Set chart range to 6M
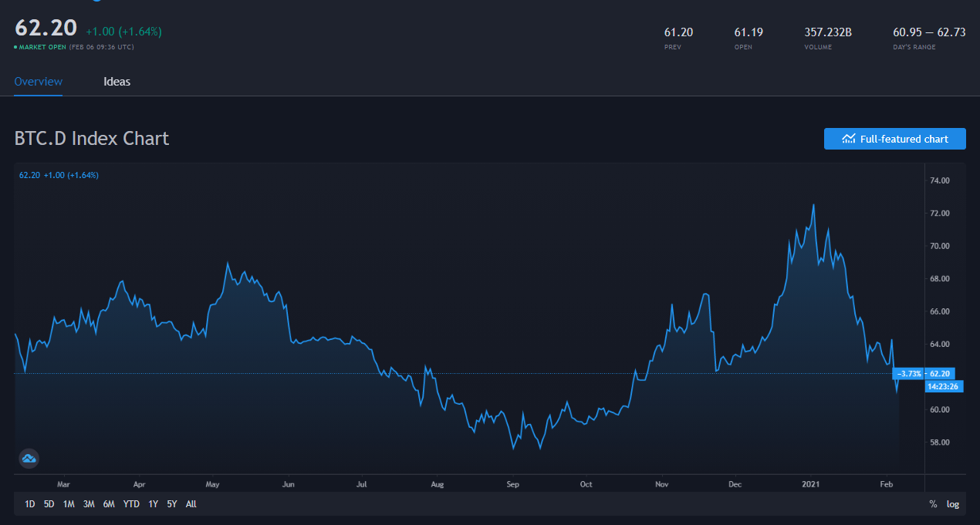Screen dimensions: 980x525 109,504
